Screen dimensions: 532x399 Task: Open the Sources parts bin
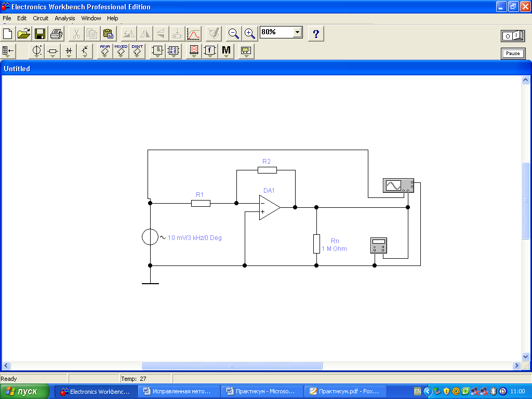[37, 51]
